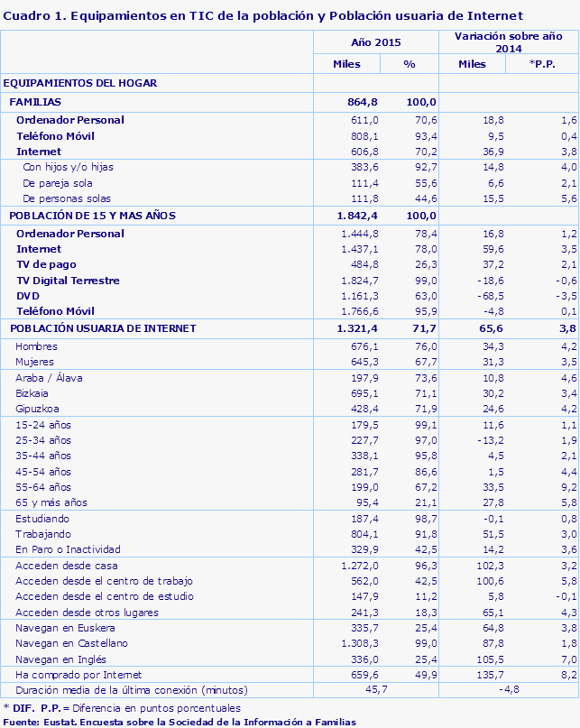
Task: Select the 'TV de pago' row label
Action: pyautogui.click(x=46, y=264)
